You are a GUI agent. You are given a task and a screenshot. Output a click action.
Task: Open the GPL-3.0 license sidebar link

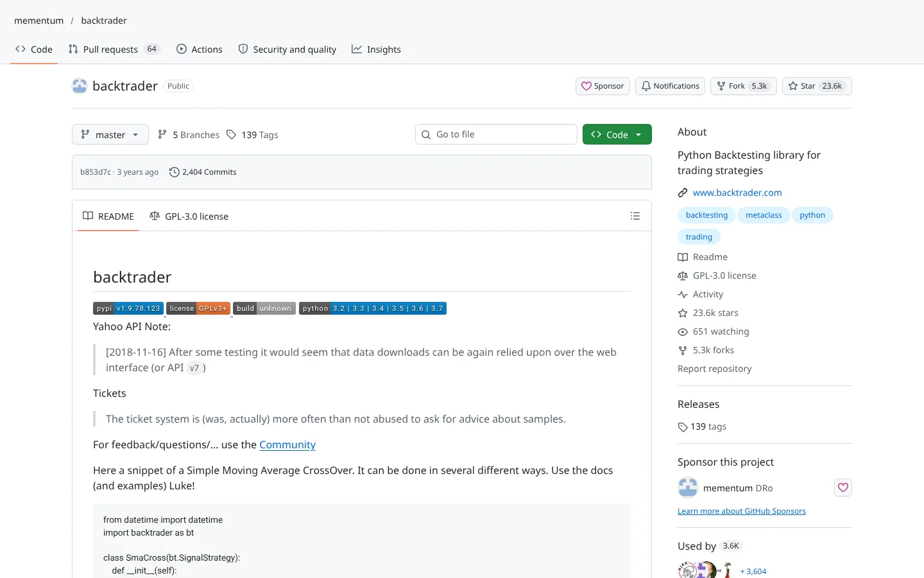(717, 276)
